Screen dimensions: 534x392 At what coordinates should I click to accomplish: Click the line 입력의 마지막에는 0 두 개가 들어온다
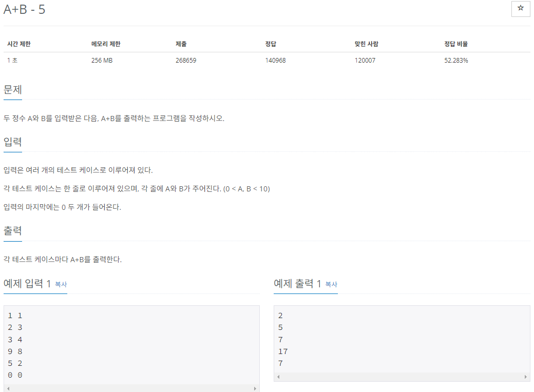(x=62, y=207)
